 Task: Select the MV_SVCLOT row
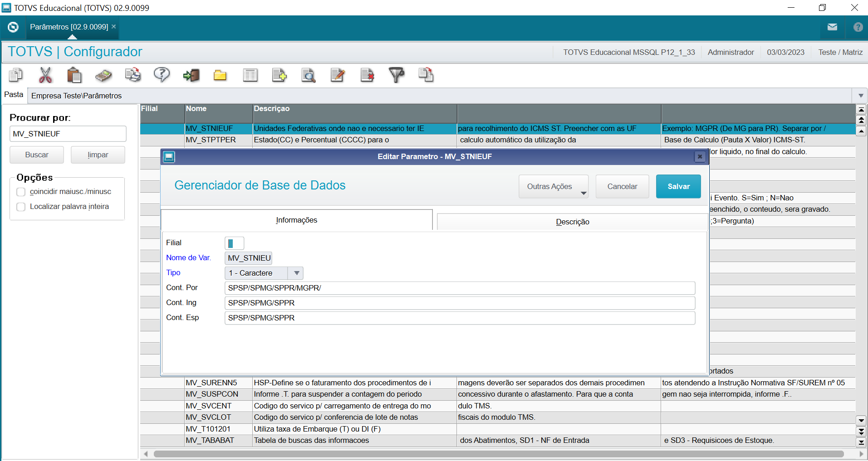497,417
